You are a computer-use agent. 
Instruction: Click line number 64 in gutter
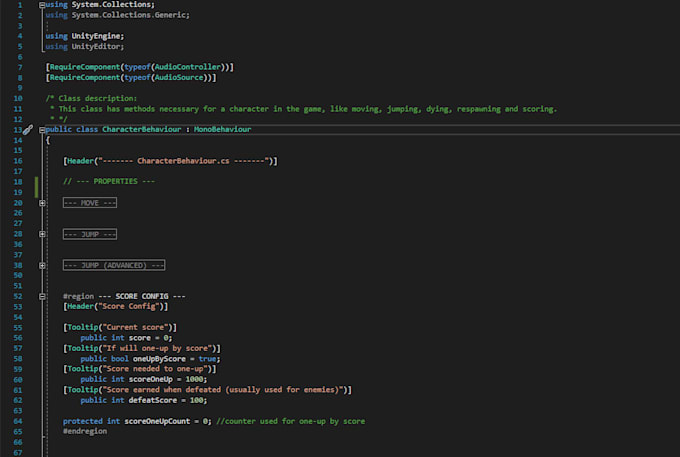pyautogui.click(x=17, y=421)
